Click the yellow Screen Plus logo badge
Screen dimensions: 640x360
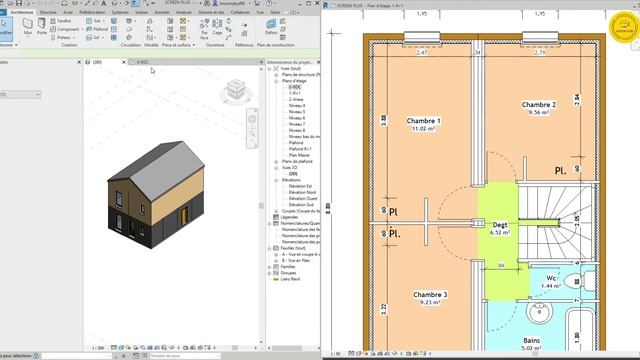point(624,27)
